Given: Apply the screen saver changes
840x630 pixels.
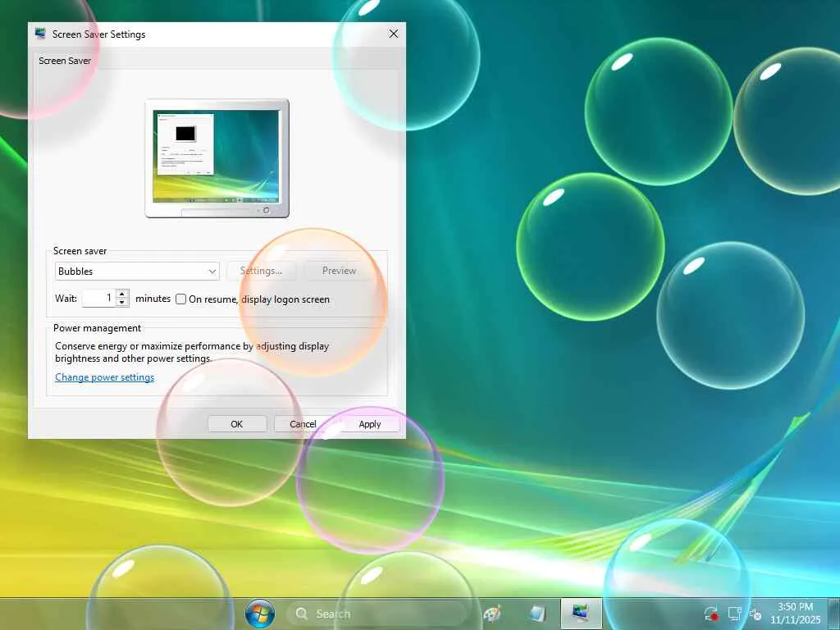Looking at the screenshot, I should click(370, 424).
